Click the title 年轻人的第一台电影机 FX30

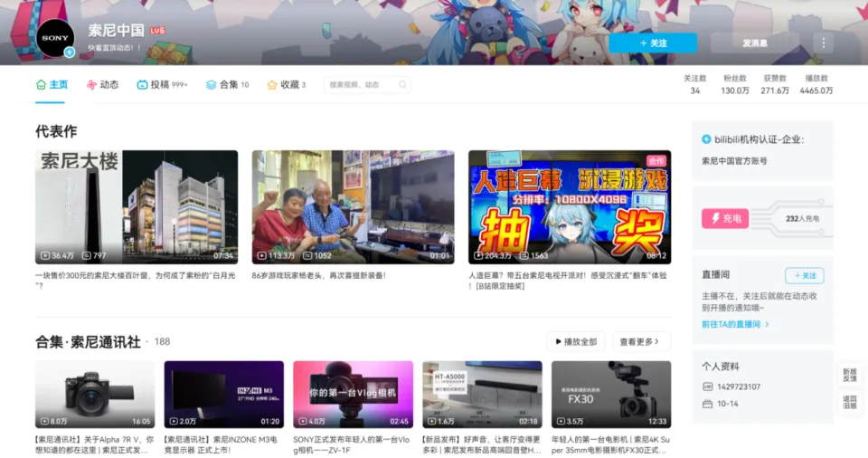610,444
